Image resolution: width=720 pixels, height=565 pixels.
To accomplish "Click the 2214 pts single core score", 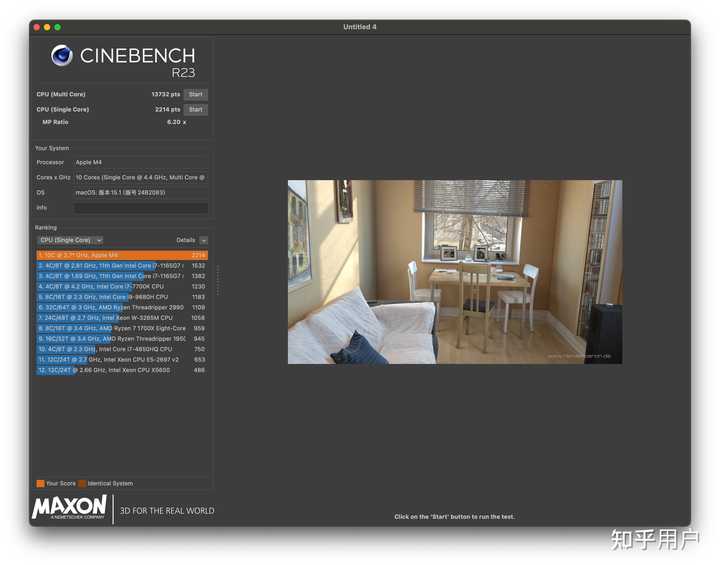I will [x=168, y=109].
